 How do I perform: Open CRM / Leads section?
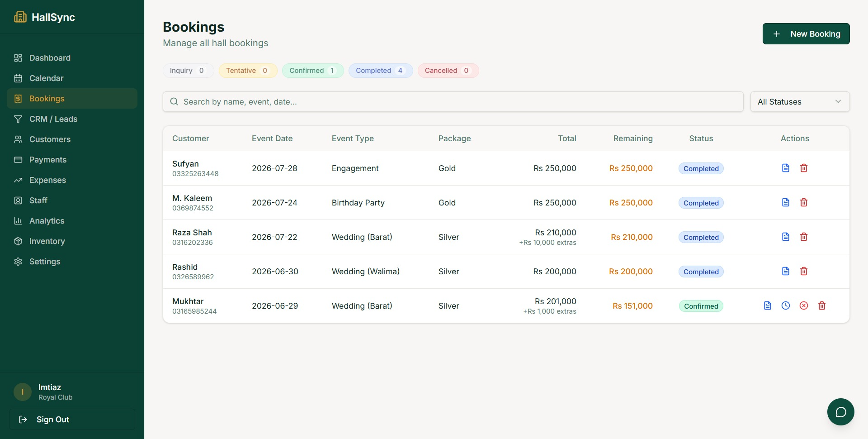point(72,119)
